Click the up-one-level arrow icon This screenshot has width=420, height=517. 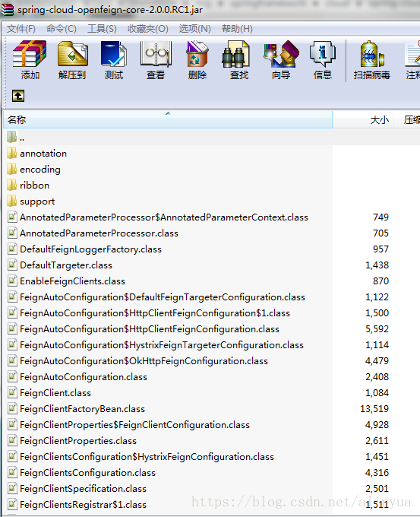click(18, 96)
